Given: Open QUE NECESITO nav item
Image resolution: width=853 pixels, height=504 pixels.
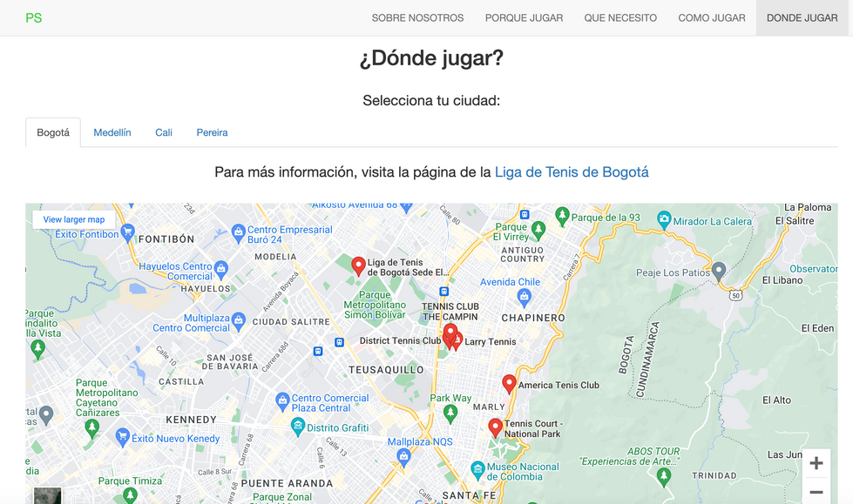Looking at the screenshot, I should (620, 18).
